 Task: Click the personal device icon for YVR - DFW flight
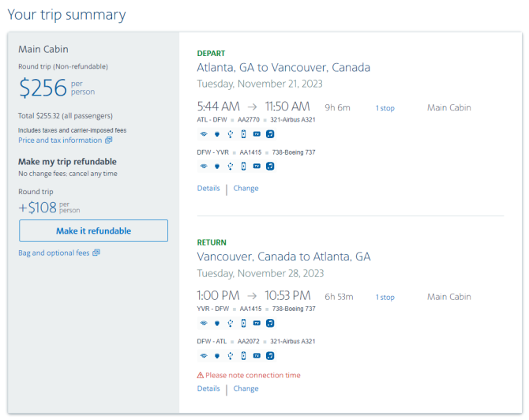244,323
